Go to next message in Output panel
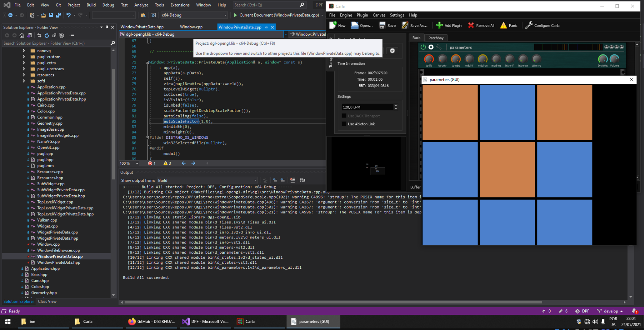This screenshot has height=330, width=644. pyautogui.click(x=283, y=180)
